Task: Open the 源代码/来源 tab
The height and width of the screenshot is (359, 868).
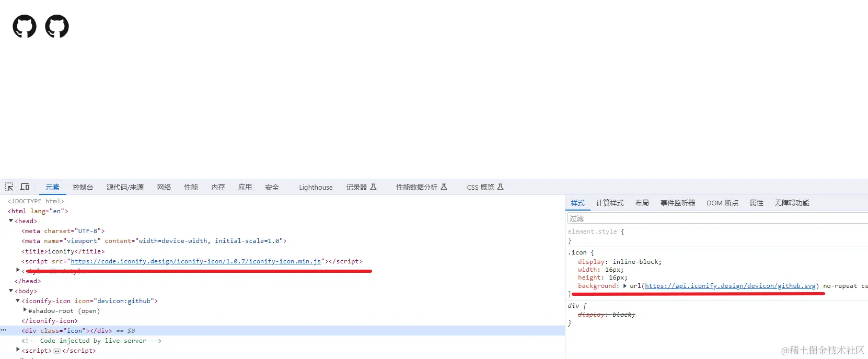Action: coord(125,187)
